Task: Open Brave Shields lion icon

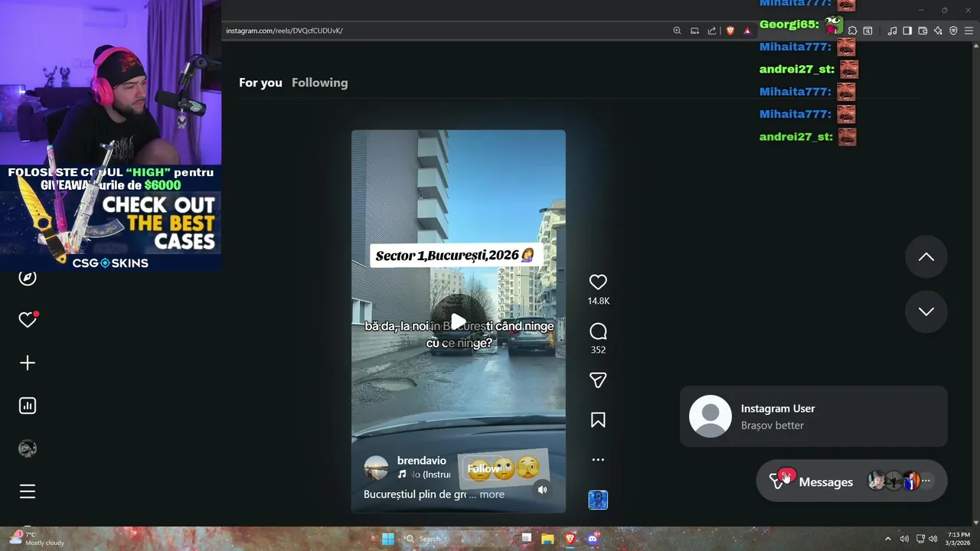Action: [730, 31]
